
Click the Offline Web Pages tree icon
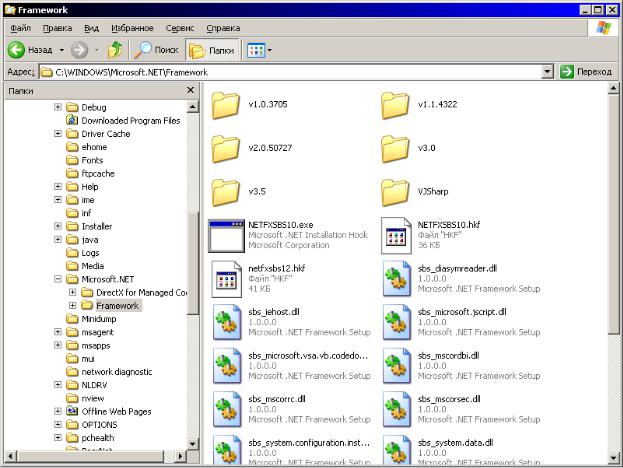[72, 411]
